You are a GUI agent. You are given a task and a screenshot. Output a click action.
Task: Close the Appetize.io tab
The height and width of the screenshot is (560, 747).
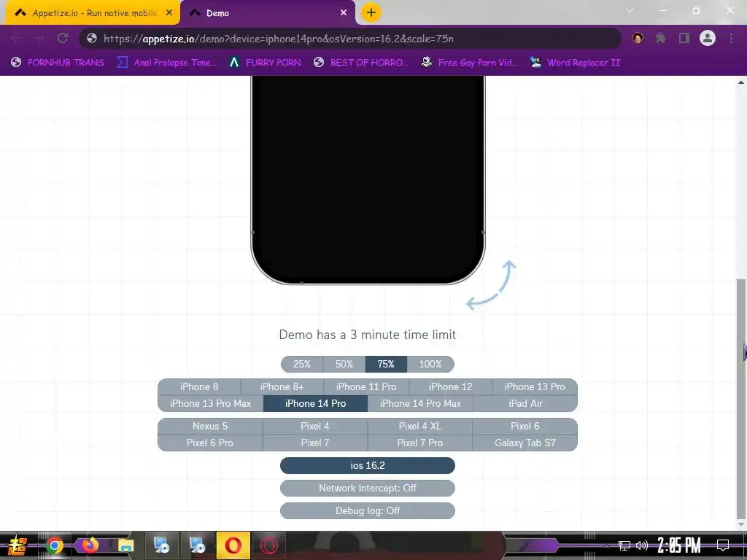[169, 13]
